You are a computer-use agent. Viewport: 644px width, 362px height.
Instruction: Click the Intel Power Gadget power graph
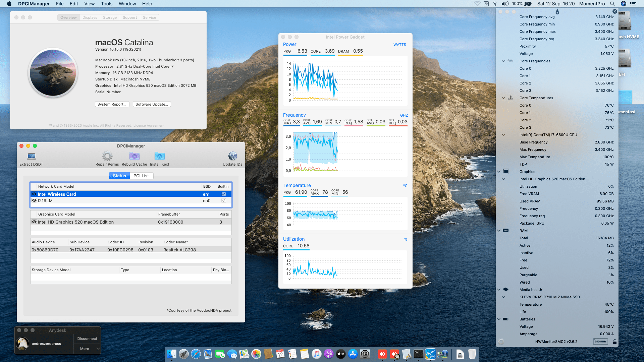345,81
